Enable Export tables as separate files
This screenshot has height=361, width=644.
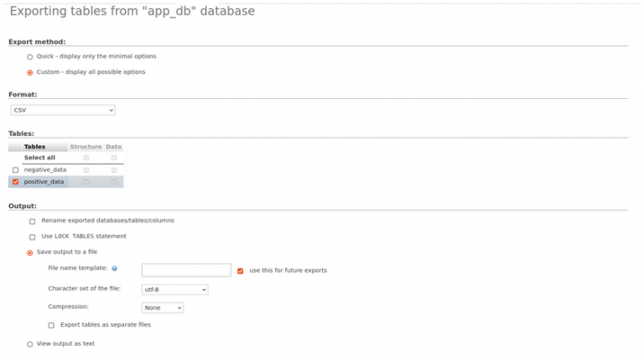pyautogui.click(x=51, y=325)
